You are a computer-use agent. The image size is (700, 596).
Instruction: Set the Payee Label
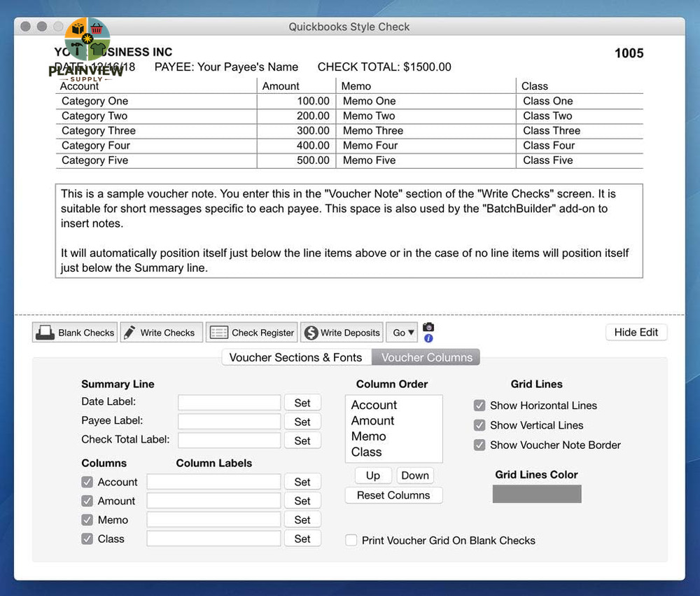pos(302,422)
